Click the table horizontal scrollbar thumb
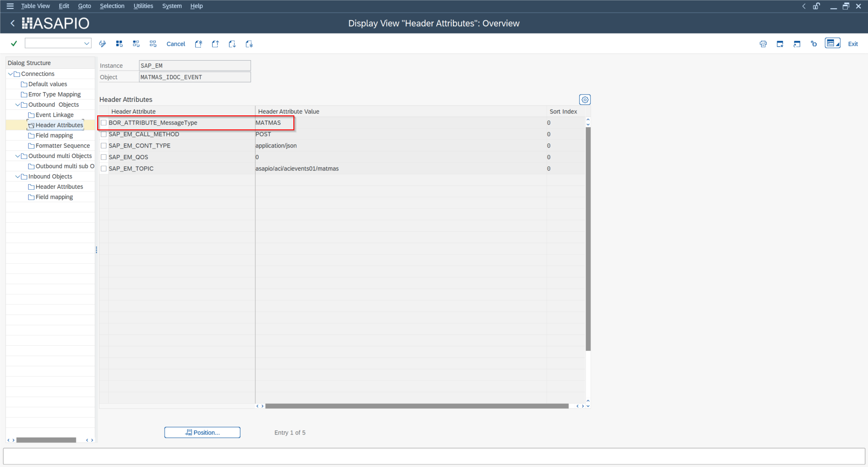This screenshot has height=467, width=868. pos(417,406)
